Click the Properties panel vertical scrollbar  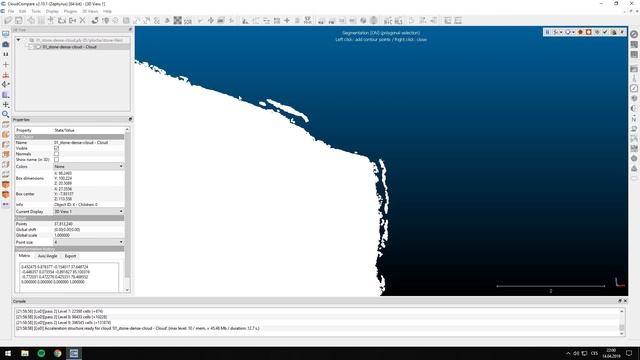pos(127,210)
